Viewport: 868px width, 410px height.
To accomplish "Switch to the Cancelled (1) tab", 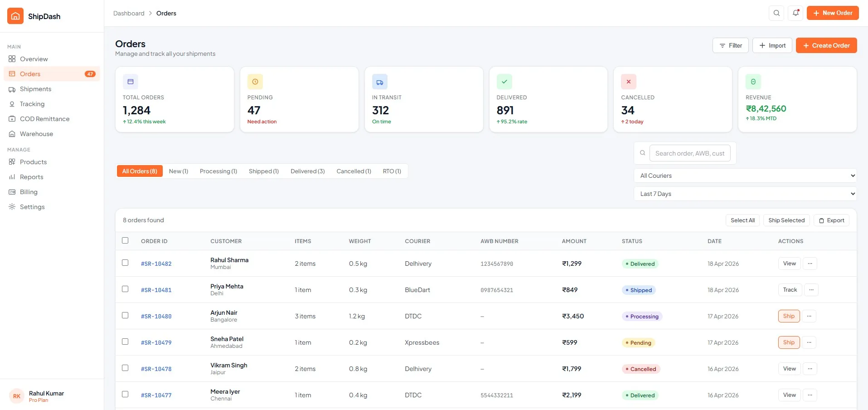I will 354,171.
